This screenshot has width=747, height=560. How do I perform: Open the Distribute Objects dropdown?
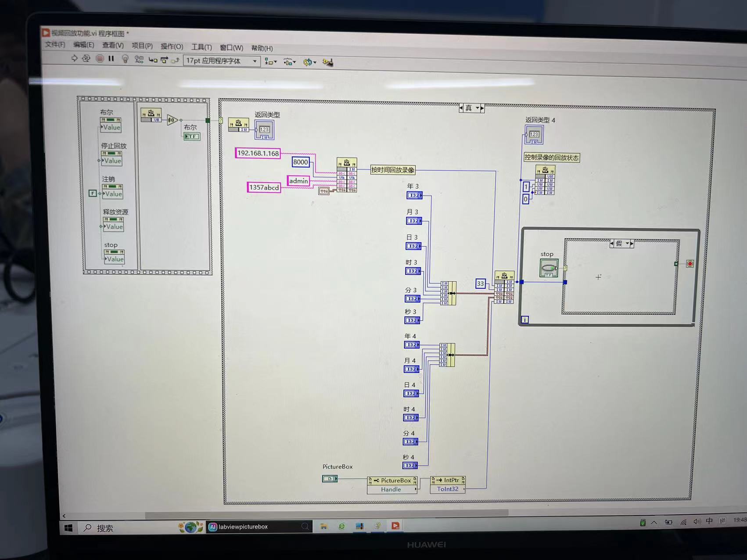[x=290, y=62]
